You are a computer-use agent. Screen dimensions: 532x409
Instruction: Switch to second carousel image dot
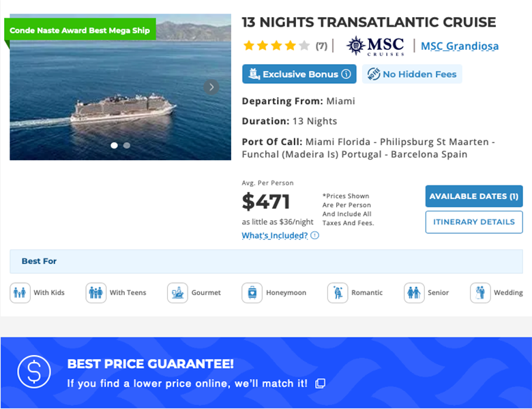(x=127, y=145)
